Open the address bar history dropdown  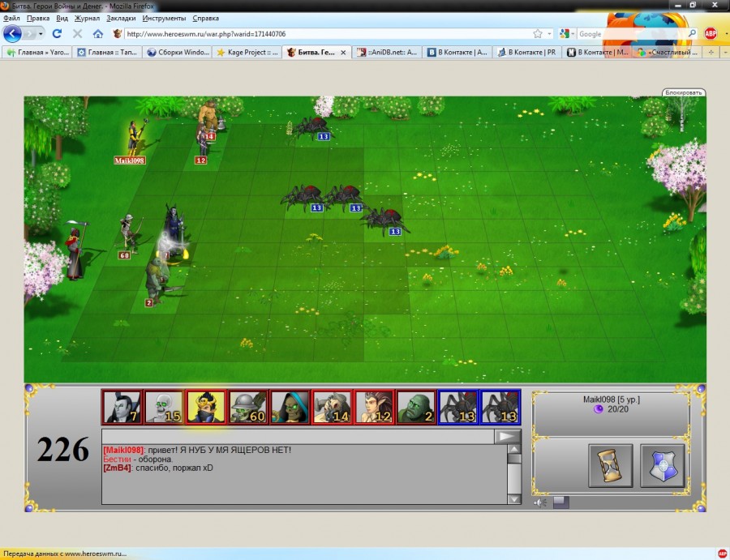pyautogui.click(x=549, y=34)
